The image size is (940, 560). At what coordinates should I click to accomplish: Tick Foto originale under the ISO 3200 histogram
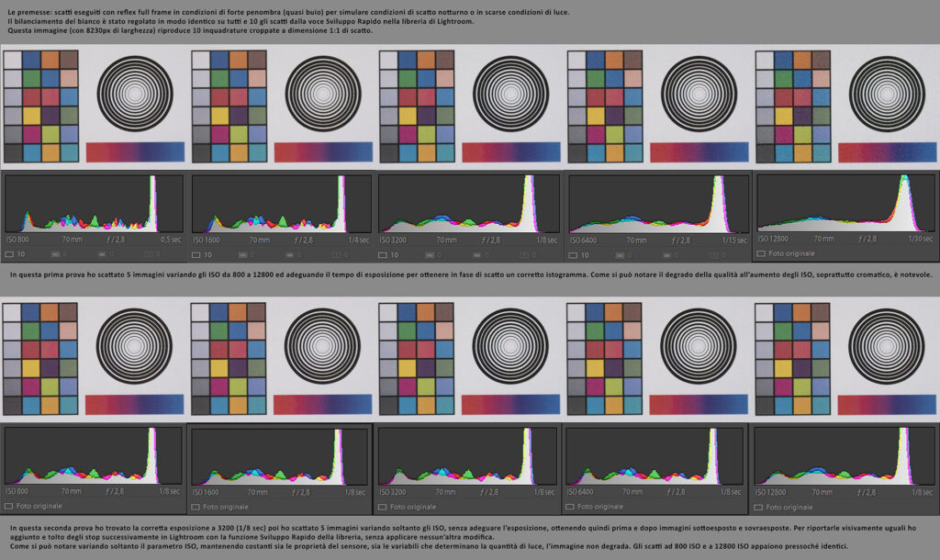382,508
